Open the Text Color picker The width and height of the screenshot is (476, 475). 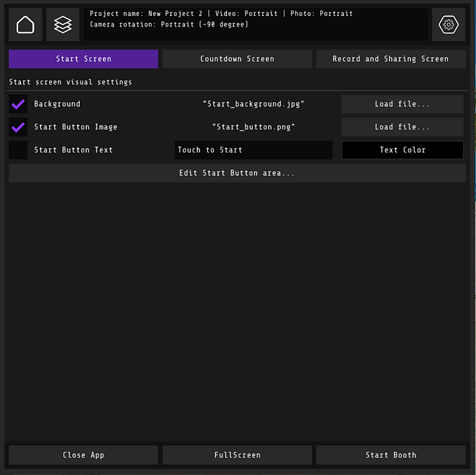(x=403, y=150)
